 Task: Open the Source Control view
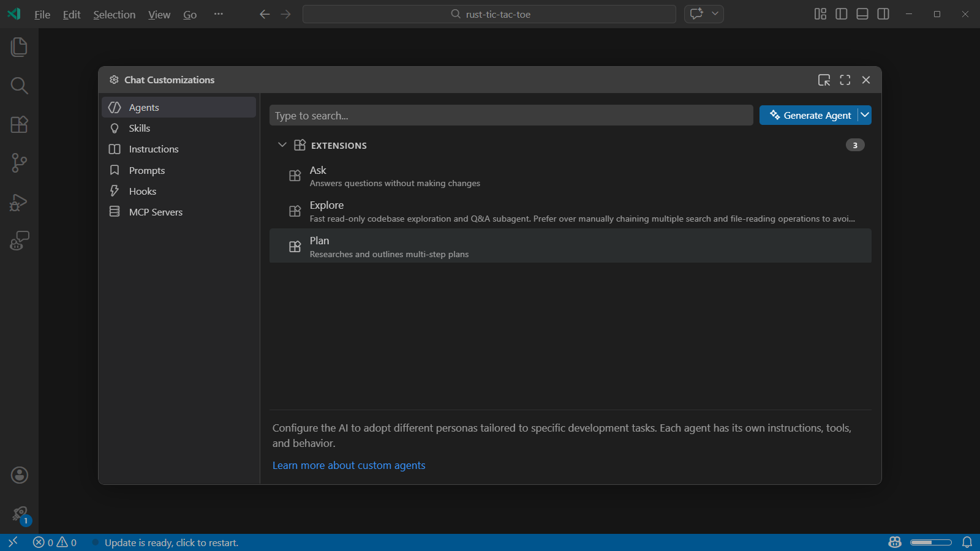(18, 163)
